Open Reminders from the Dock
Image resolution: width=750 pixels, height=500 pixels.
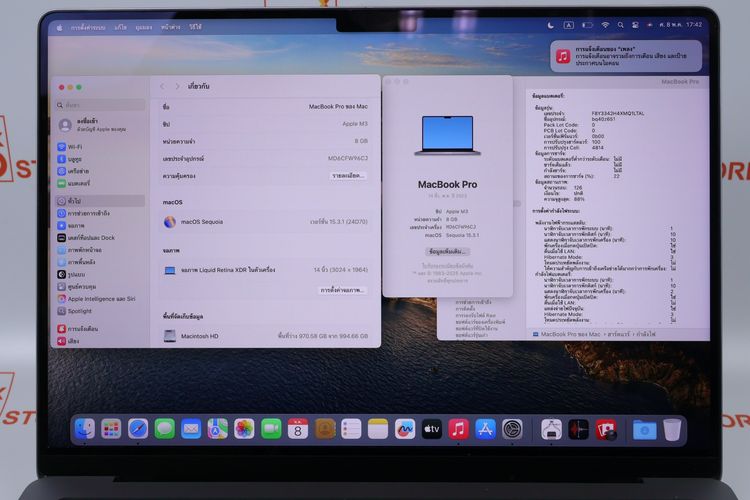pos(351,429)
